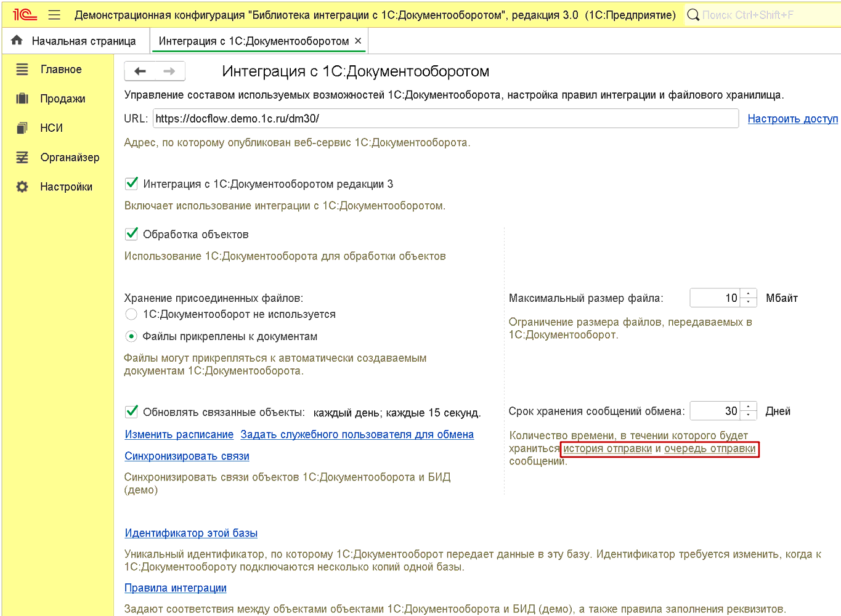Decrease the message storage days value

click(749, 415)
